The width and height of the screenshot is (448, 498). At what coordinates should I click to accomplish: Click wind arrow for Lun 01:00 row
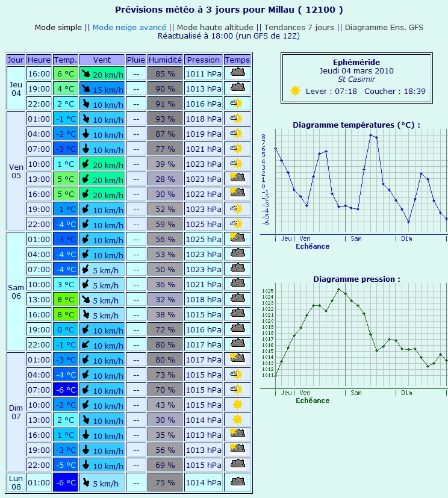[86, 482]
